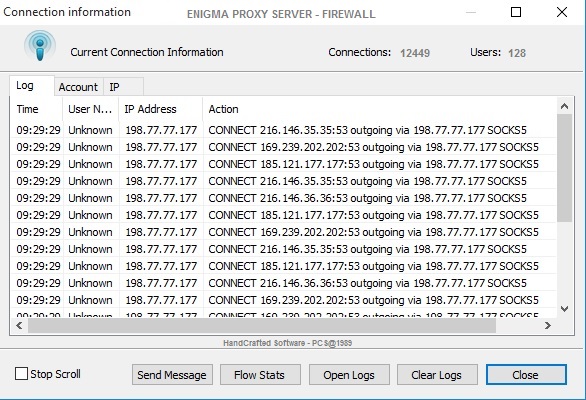The width and height of the screenshot is (586, 400).
Task: Switch to the Account tab
Action: point(78,87)
